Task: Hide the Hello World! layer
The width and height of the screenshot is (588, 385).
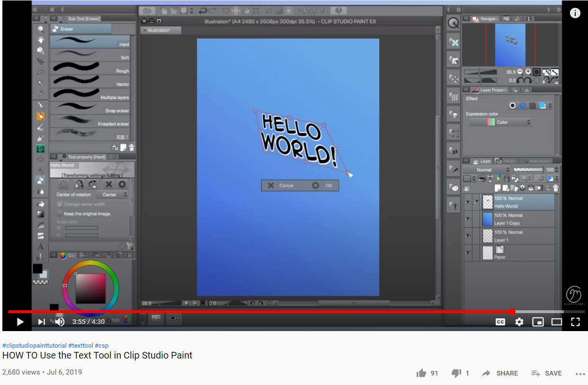Action: point(468,202)
